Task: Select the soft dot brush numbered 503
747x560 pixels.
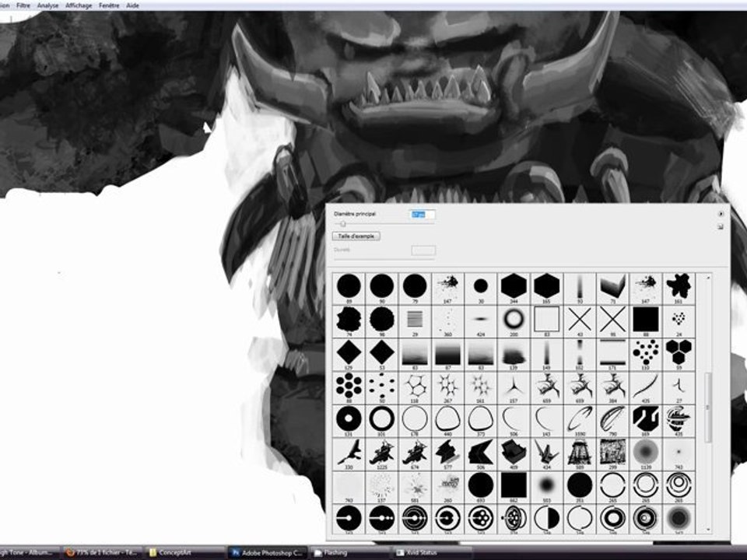Action: point(546,487)
